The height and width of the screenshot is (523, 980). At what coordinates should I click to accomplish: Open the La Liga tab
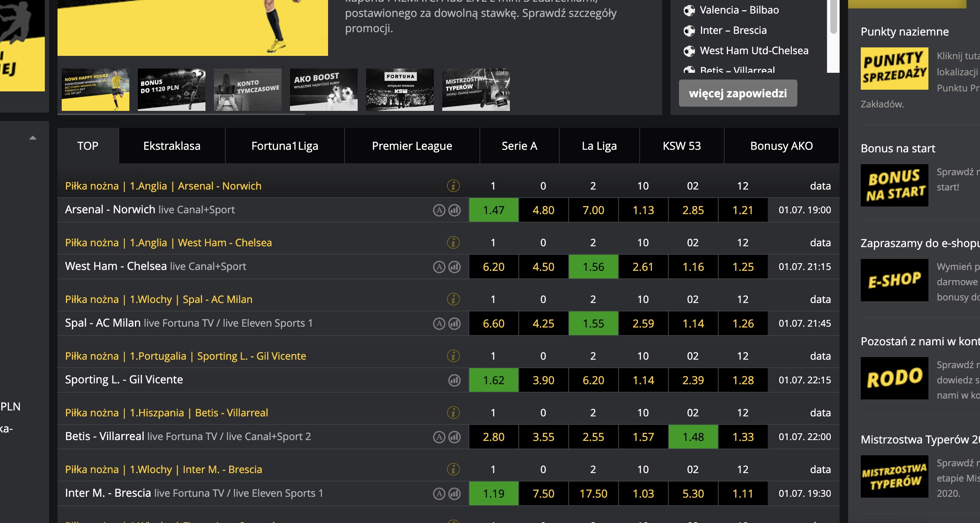pyautogui.click(x=599, y=146)
